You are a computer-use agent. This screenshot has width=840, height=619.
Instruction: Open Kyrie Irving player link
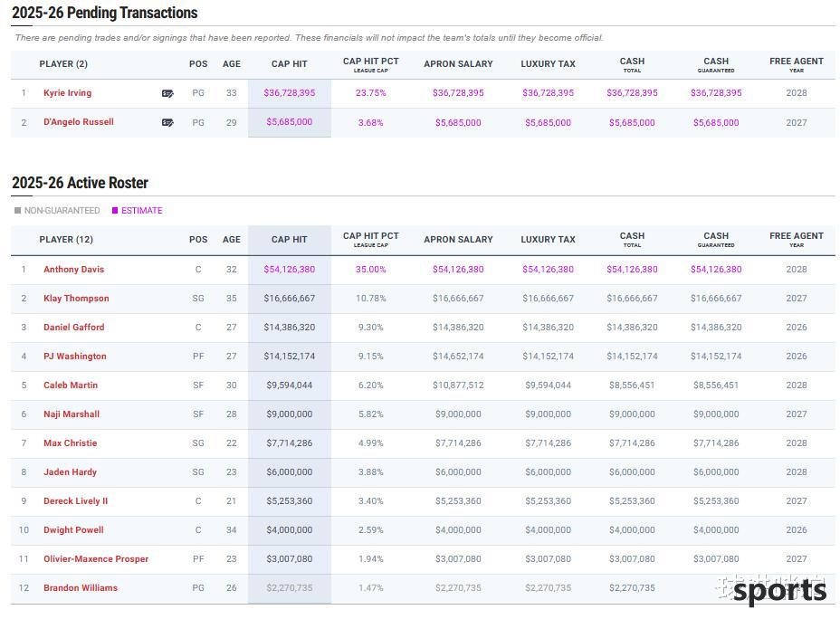[68, 92]
